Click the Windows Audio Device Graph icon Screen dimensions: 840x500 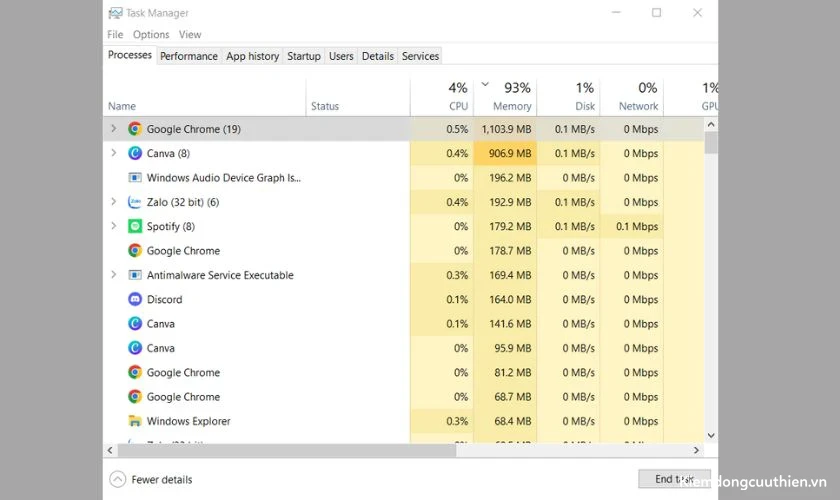pos(135,177)
